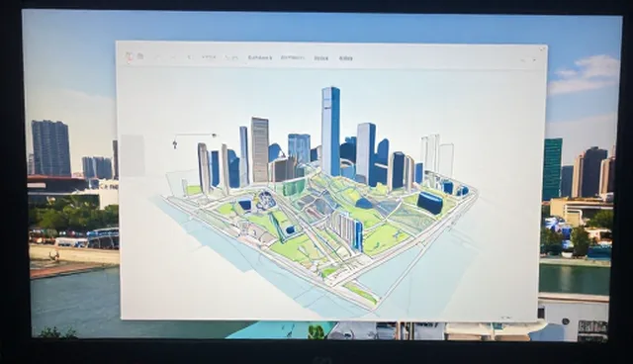Click the gray icon beside the red logo
633x364 pixels.
(140, 56)
